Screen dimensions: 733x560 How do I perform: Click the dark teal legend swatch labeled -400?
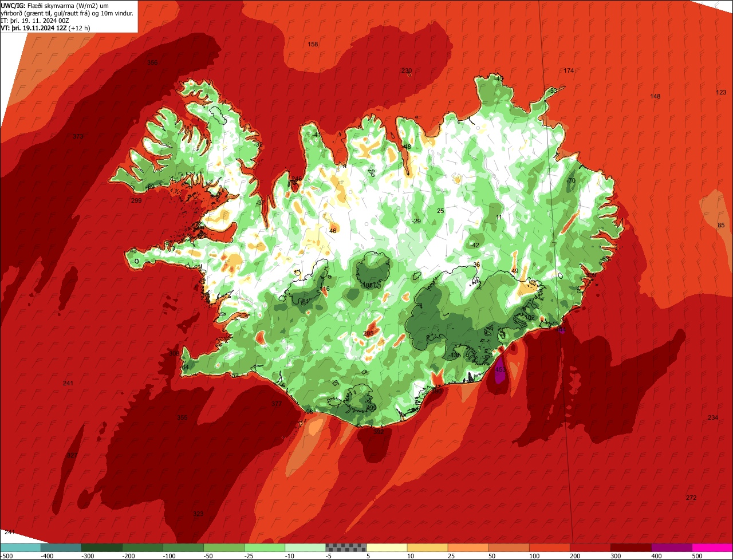pos(61,547)
